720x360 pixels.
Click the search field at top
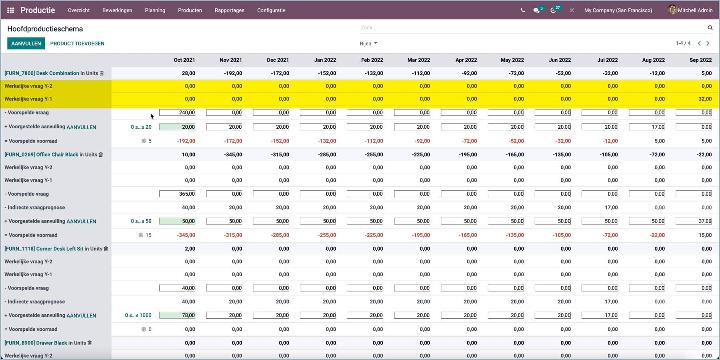[x=533, y=28]
